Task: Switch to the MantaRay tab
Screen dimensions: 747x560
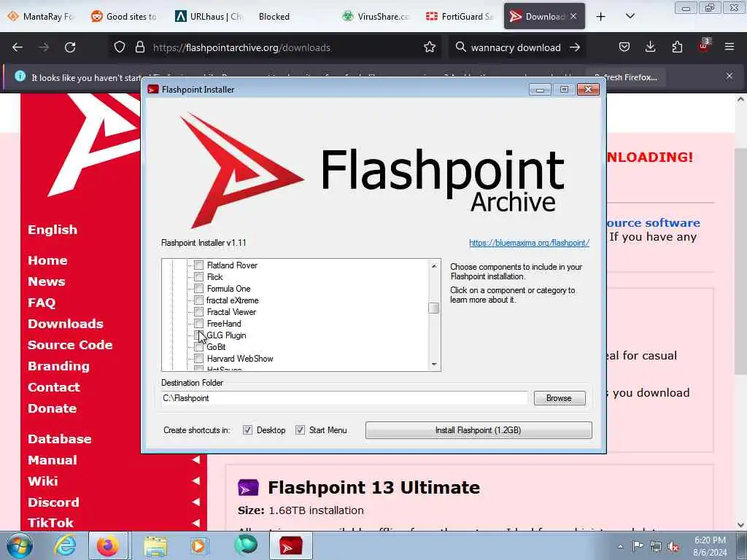Action: point(42,16)
